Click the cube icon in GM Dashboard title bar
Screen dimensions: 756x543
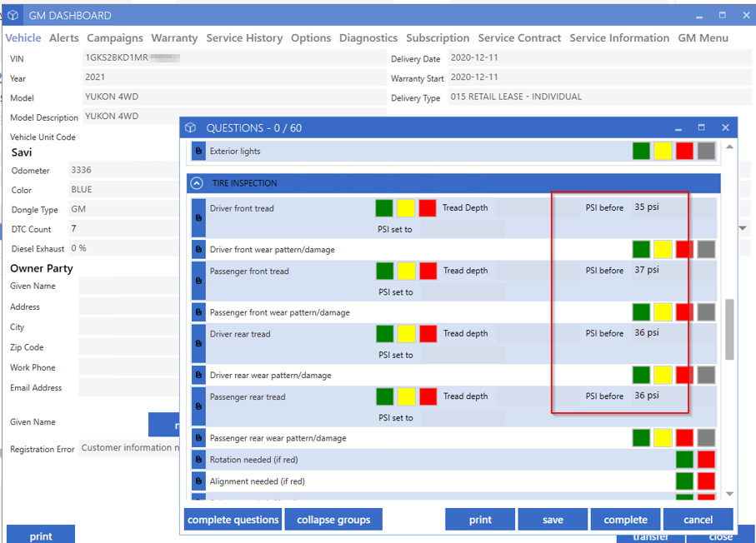pyautogui.click(x=13, y=16)
